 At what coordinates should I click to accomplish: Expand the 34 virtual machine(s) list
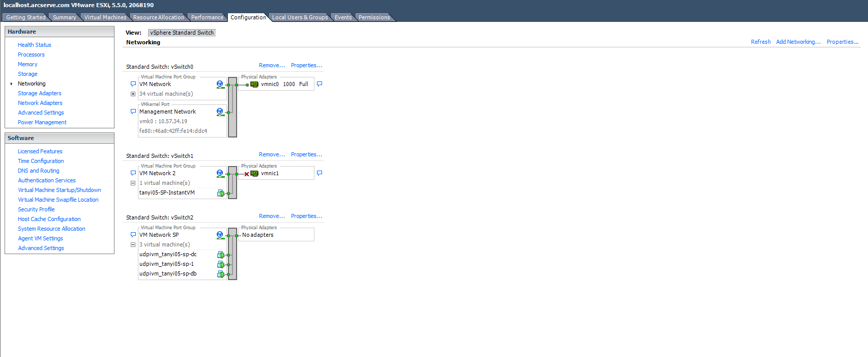[x=133, y=94]
